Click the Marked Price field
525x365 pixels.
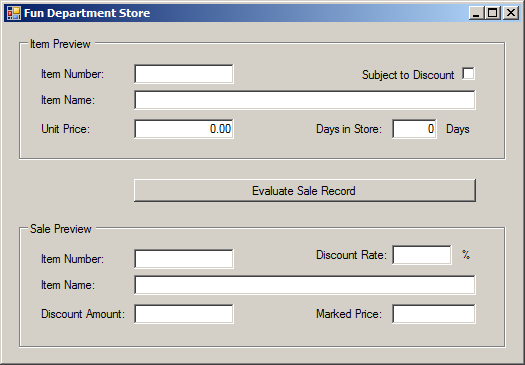[x=434, y=314]
